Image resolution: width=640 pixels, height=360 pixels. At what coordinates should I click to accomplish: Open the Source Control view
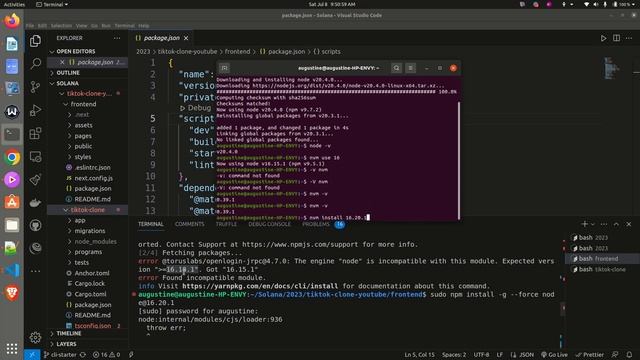pyautogui.click(x=36, y=87)
